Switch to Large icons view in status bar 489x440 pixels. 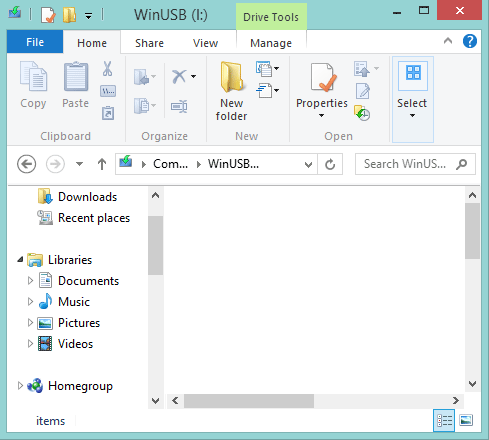pyautogui.click(x=466, y=420)
